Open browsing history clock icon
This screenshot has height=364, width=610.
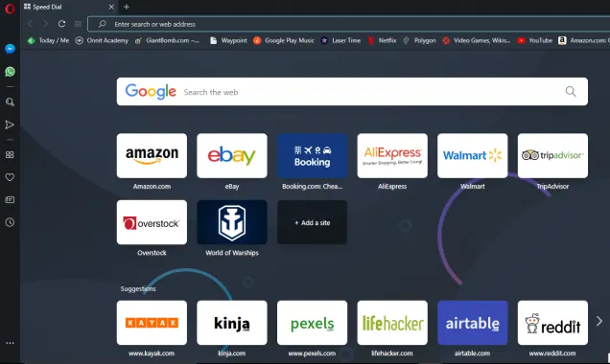10,222
